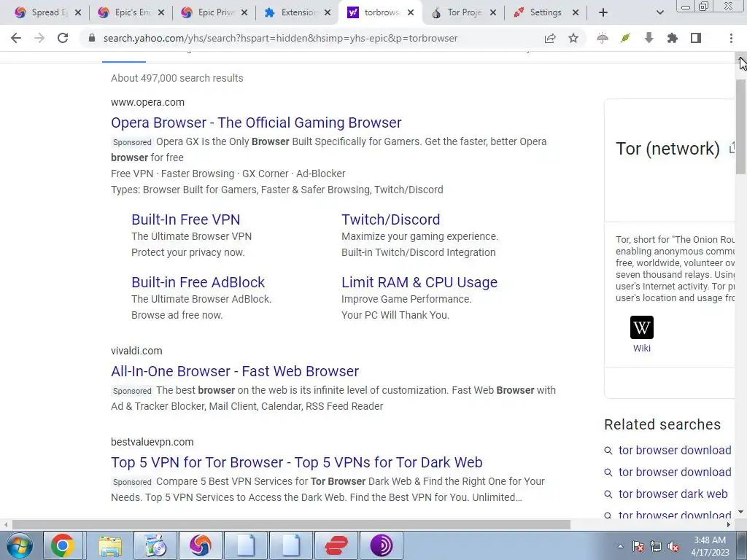Viewport: 747px width, 560px height.
Task: Open Top 5 VPN for Tor Browser link
Action: [297, 462]
